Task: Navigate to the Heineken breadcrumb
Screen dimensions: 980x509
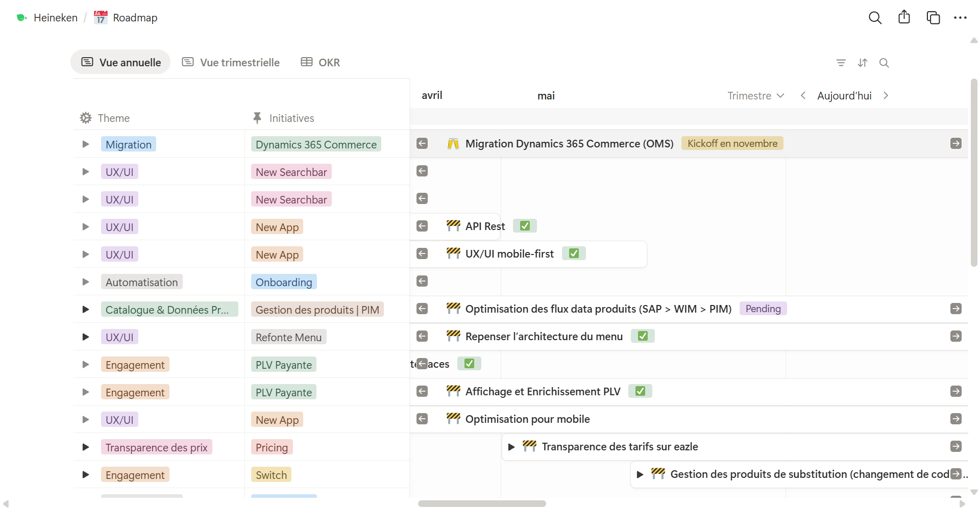Action: [55, 17]
